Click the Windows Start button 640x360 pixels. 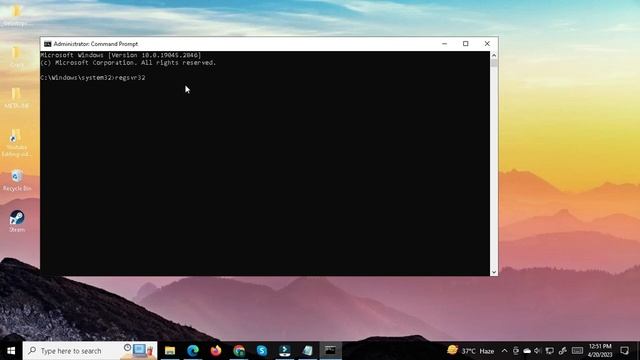pos(11,351)
